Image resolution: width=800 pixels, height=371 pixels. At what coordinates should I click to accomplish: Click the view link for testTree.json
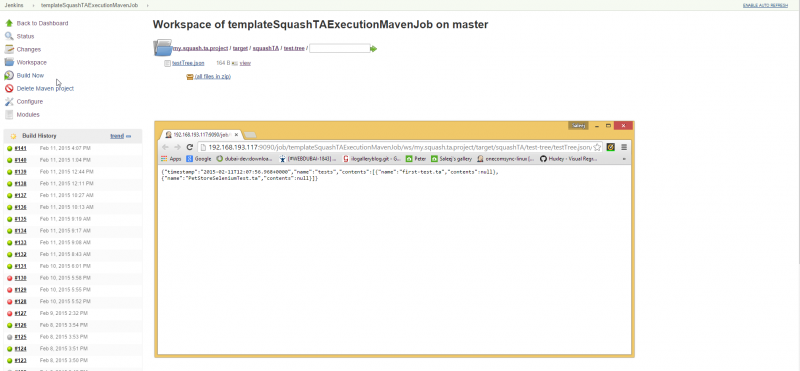(245, 63)
